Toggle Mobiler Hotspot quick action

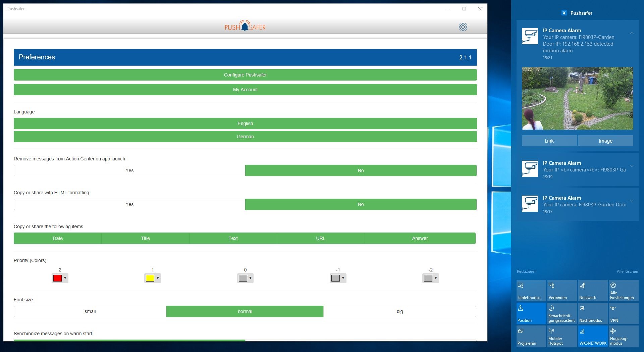click(x=562, y=336)
